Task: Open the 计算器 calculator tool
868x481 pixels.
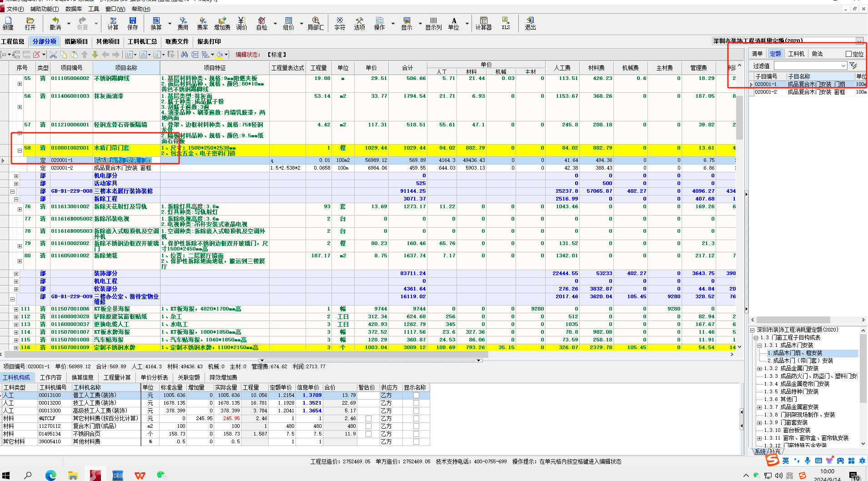Action: (483, 23)
